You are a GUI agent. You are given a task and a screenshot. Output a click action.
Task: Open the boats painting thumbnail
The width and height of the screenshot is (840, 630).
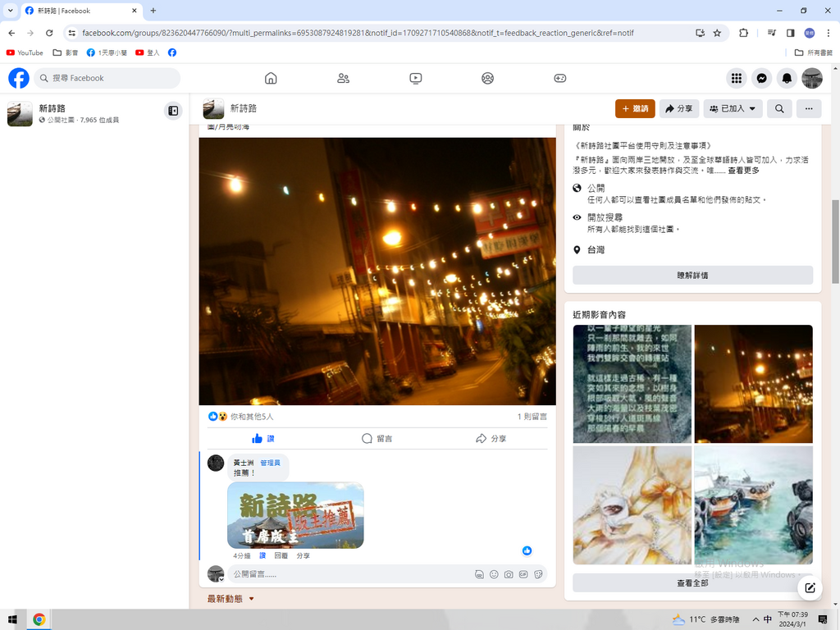[x=753, y=505]
